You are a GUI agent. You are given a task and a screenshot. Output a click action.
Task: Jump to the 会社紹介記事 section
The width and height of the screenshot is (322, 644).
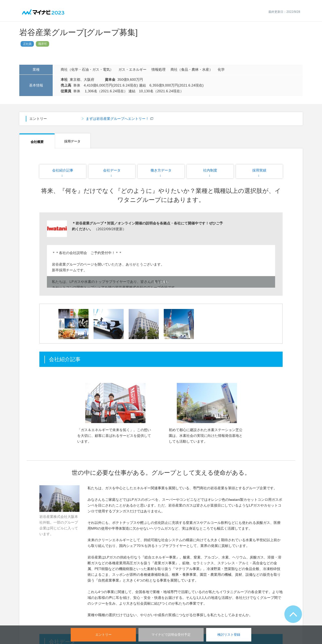[63, 172]
